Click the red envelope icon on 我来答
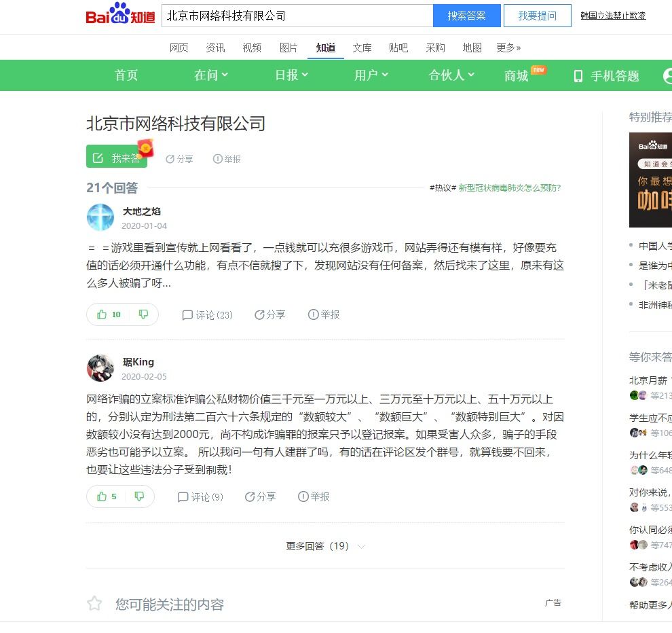The width and height of the screenshot is (672, 633). 146,148
